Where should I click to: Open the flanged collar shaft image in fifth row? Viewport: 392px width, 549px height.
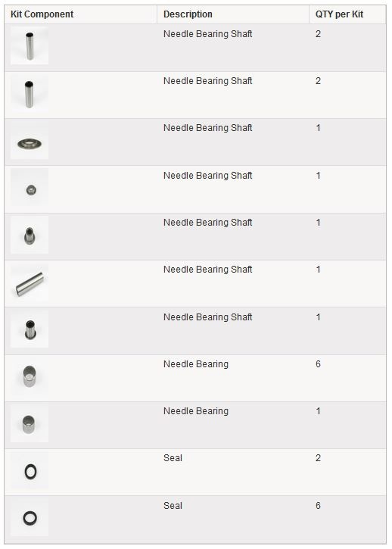[30, 235]
